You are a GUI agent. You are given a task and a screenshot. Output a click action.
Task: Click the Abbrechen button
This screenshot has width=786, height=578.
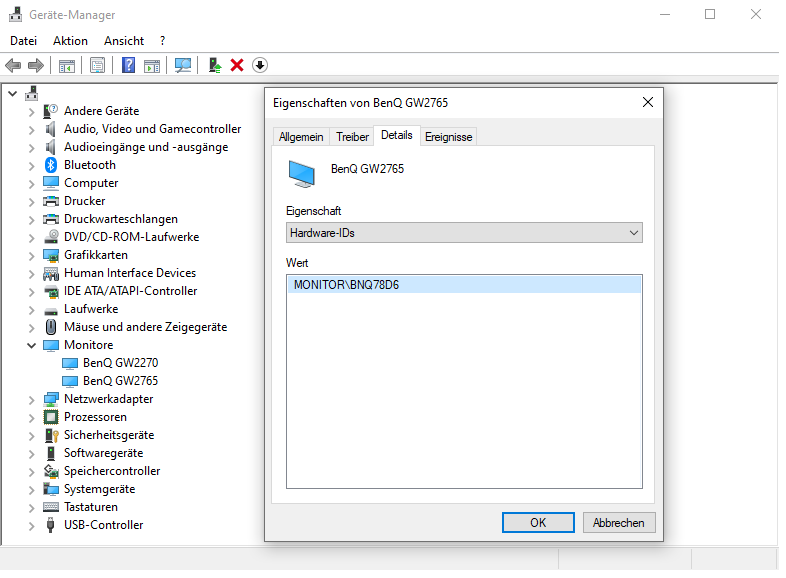[x=619, y=523]
